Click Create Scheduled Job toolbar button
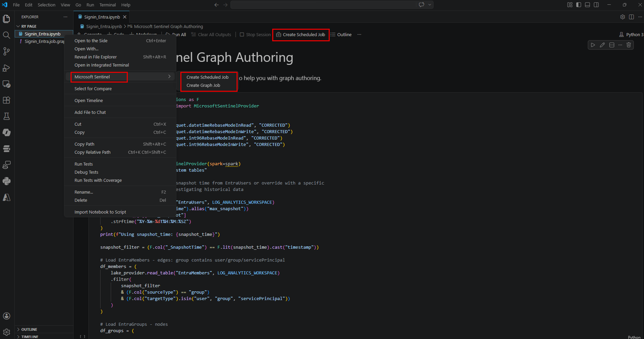644x339 pixels. click(301, 35)
